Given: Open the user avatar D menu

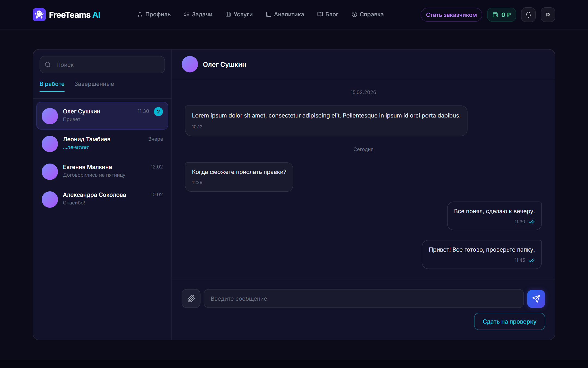Looking at the screenshot, I should [x=548, y=15].
